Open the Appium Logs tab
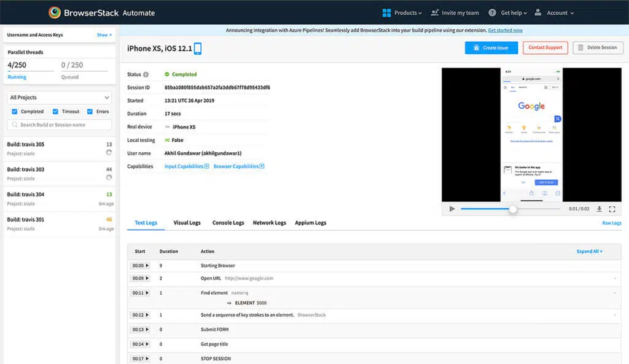 coord(310,223)
